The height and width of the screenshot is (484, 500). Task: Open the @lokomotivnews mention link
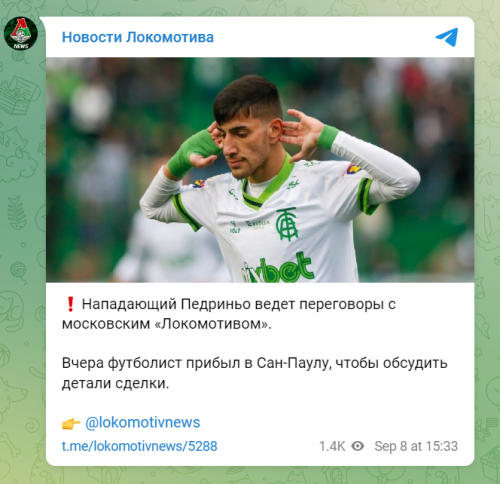tap(143, 423)
